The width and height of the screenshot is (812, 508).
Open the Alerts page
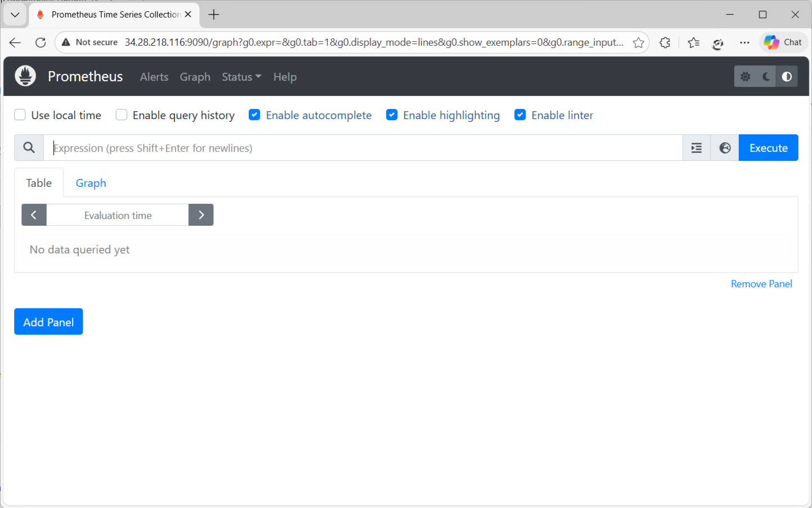(x=154, y=77)
